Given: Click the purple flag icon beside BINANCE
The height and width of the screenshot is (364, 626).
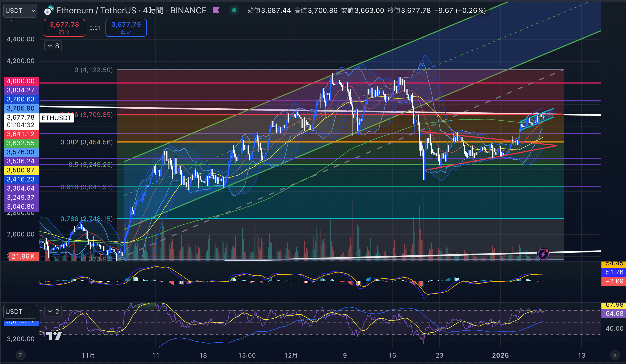Looking at the screenshot, I should [x=216, y=10].
